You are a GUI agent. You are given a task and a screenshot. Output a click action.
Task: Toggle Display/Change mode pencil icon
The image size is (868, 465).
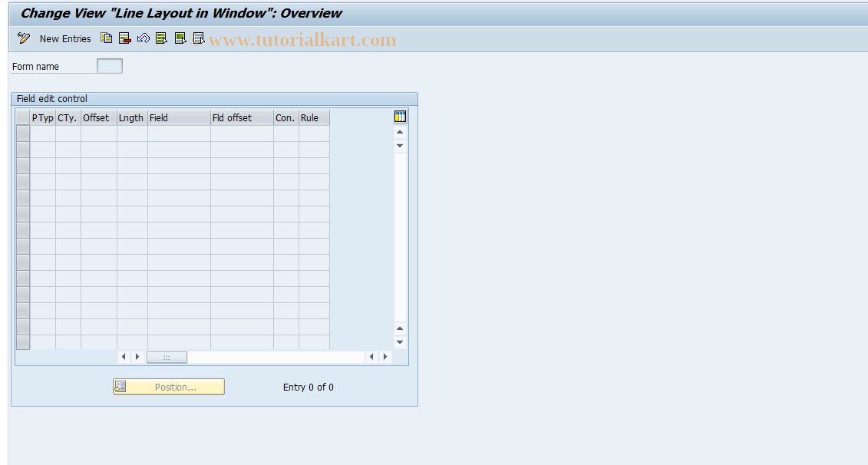click(x=23, y=38)
